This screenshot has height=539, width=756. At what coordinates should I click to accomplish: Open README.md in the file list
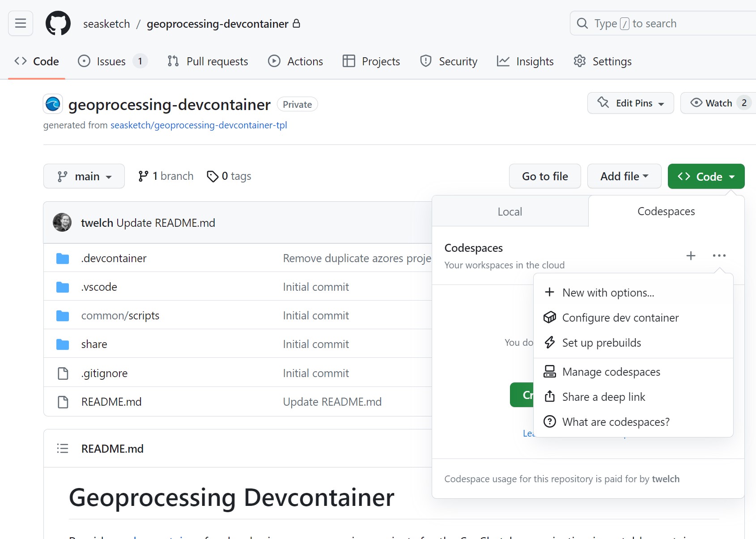[x=111, y=402]
